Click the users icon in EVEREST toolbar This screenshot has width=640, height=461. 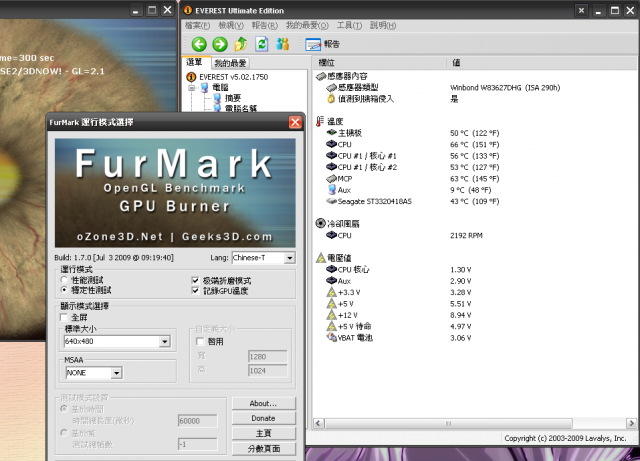pos(282,44)
